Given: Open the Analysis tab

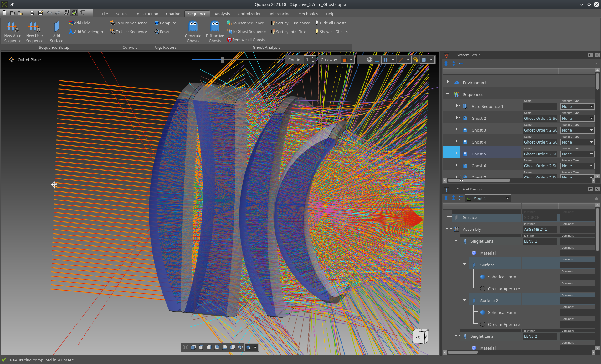Looking at the screenshot, I should tap(222, 14).
